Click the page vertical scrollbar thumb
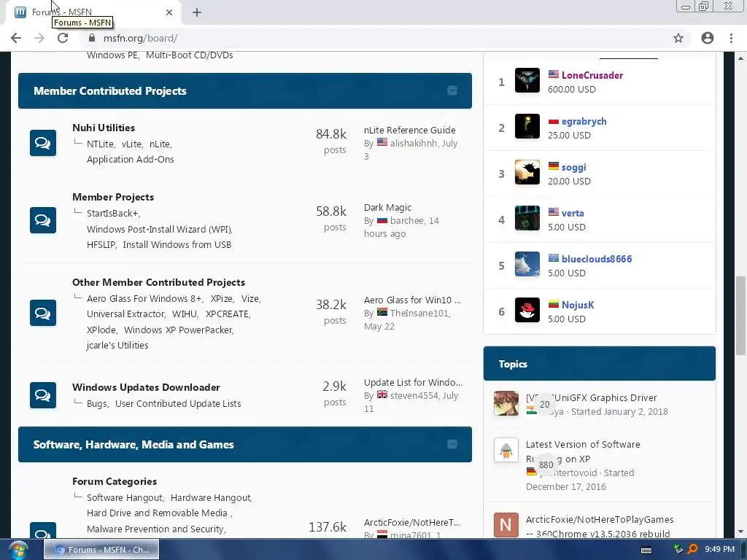 pos(740,315)
